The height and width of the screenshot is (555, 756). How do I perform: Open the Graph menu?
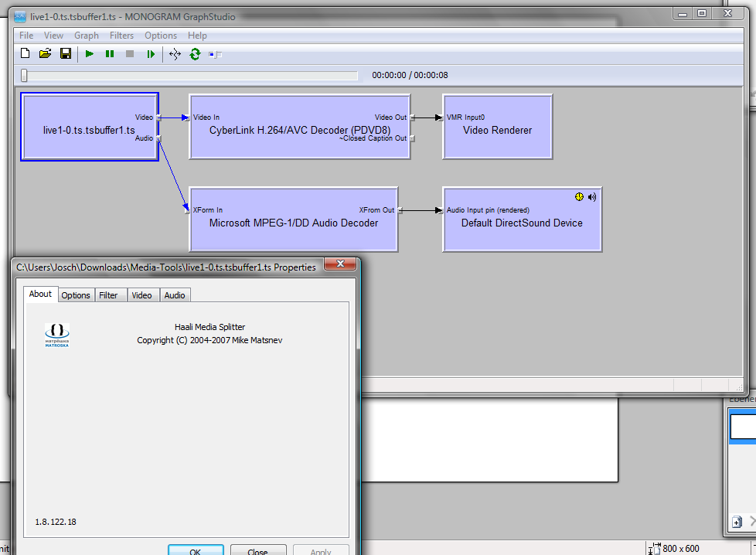pyautogui.click(x=87, y=36)
